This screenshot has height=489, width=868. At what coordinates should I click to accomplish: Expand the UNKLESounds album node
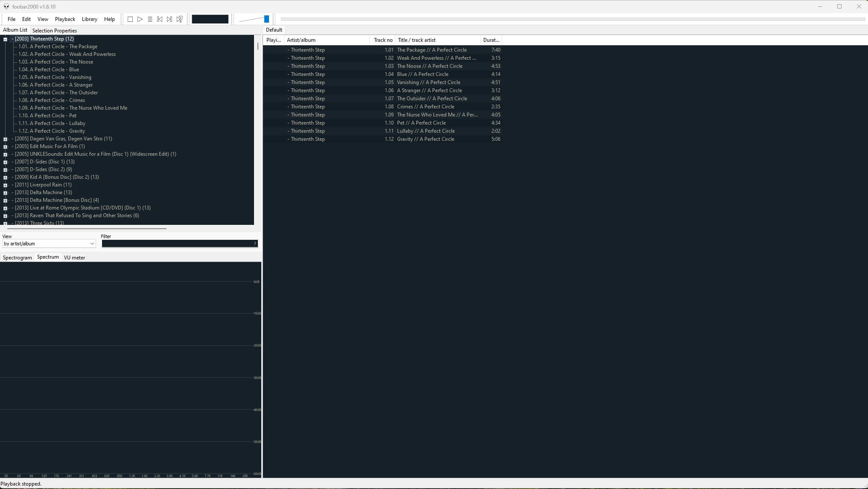tap(6, 154)
